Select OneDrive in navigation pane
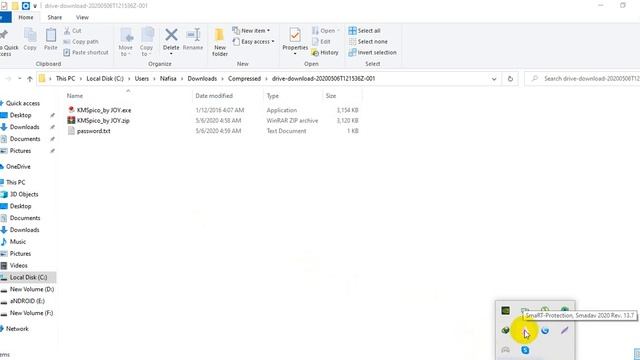 (x=18, y=167)
